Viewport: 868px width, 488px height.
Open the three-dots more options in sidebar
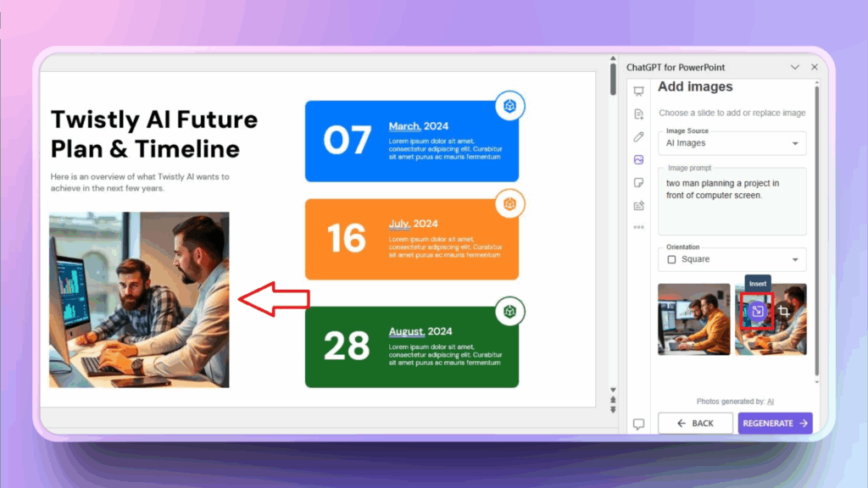pyautogui.click(x=638, y=227)
